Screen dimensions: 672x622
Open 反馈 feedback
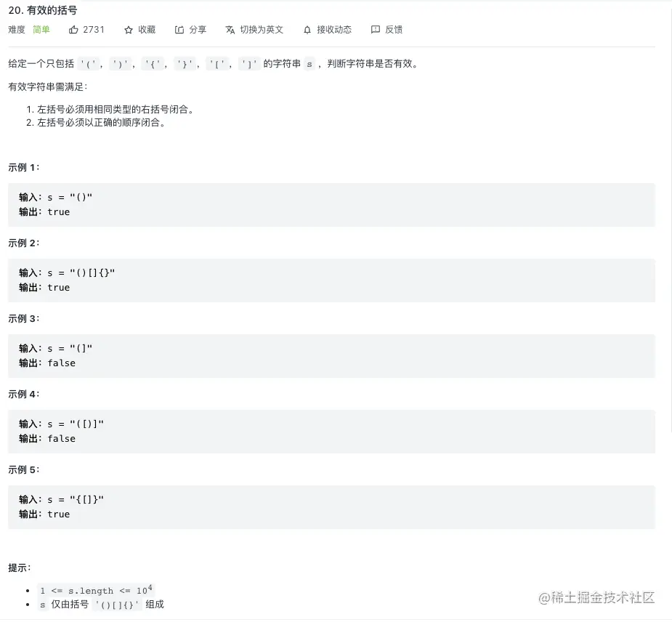pyautogui.click(x=394, y=30)
